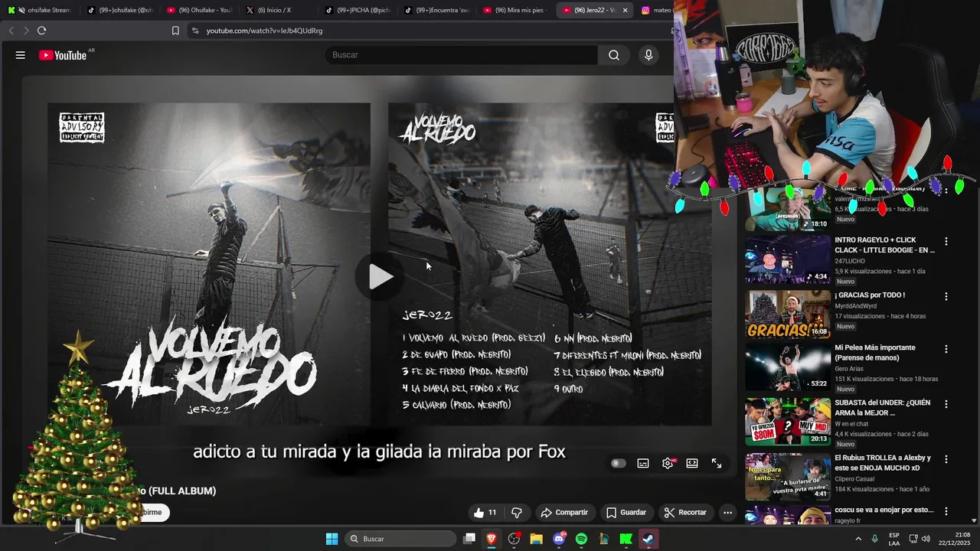Show hidden system tray icons chevron

click(857, 539)
